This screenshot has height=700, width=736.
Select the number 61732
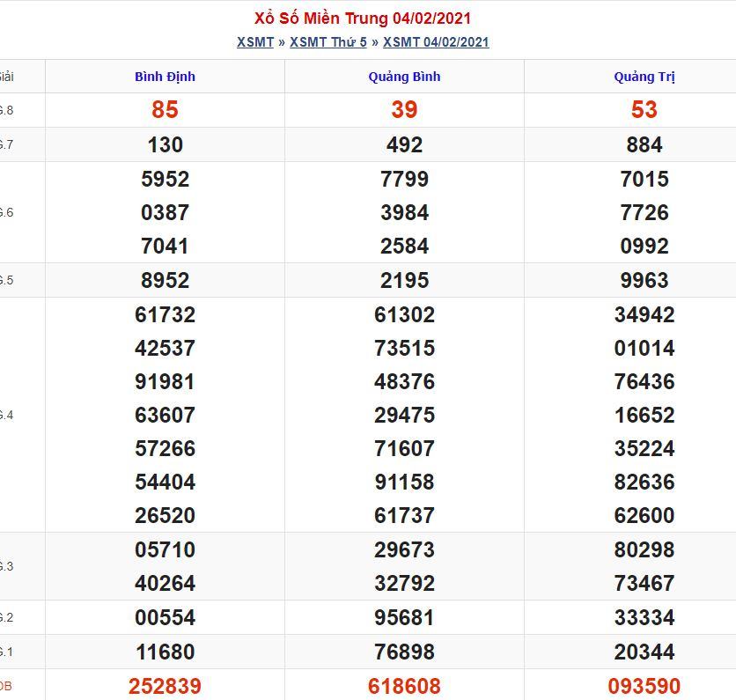(x=165, y=314)
